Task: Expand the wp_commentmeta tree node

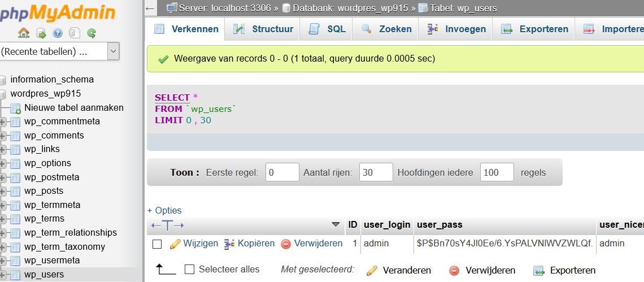Action: tap(3, 122)
